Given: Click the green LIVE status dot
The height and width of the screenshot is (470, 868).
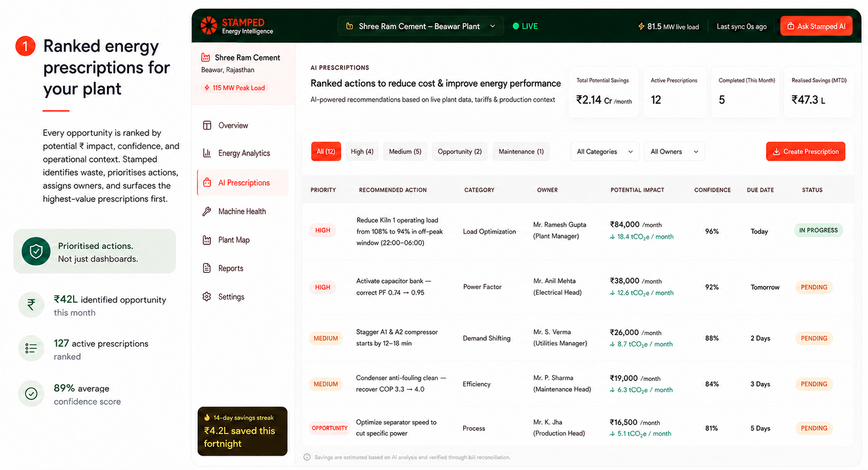Looking at the screenshot, I should 516,26.
